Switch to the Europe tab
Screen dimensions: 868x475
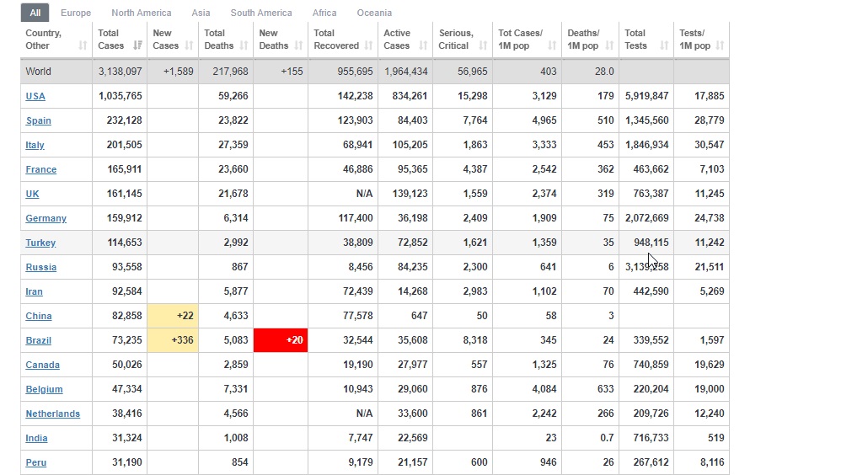76,13
